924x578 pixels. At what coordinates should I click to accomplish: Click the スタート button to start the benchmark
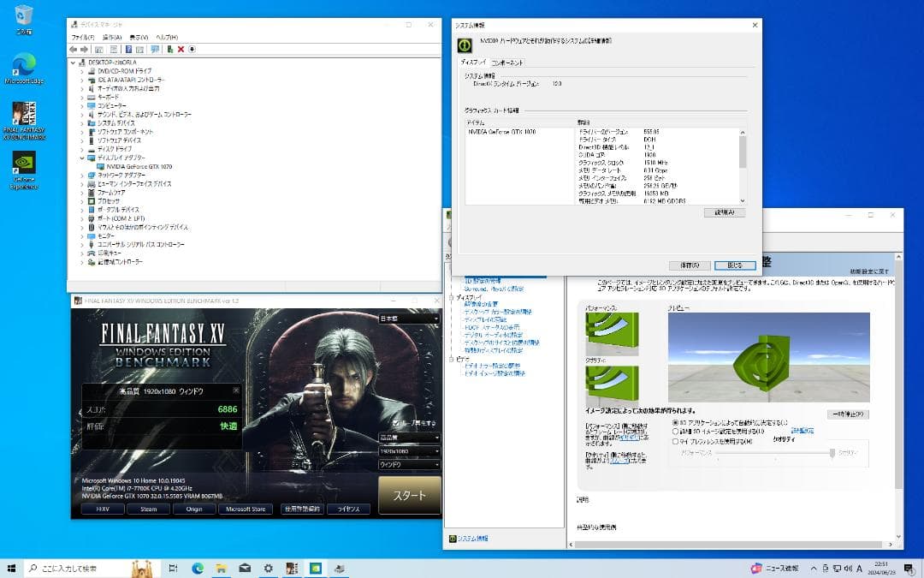pyautogui.click(x=408, y=495)
